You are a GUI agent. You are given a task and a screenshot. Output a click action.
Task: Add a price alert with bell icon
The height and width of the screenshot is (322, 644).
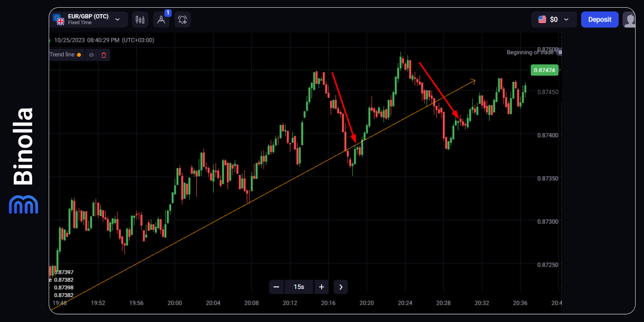(182, 20)
